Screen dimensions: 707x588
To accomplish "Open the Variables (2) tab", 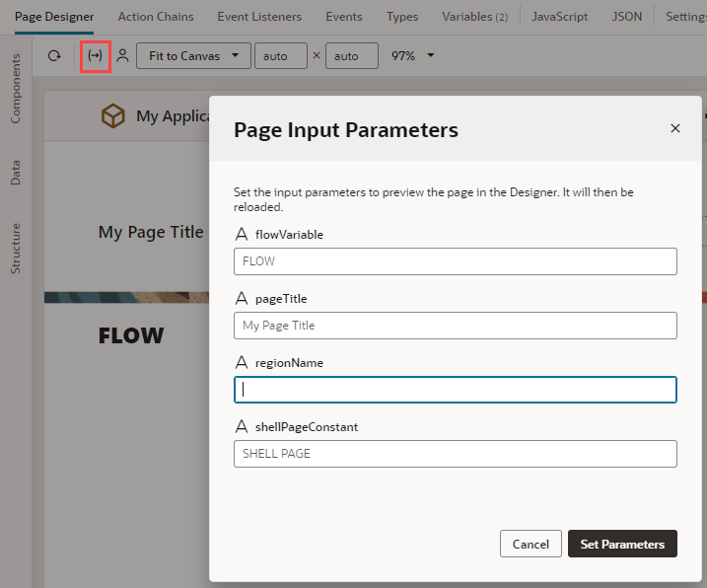I will coord(475,17).
